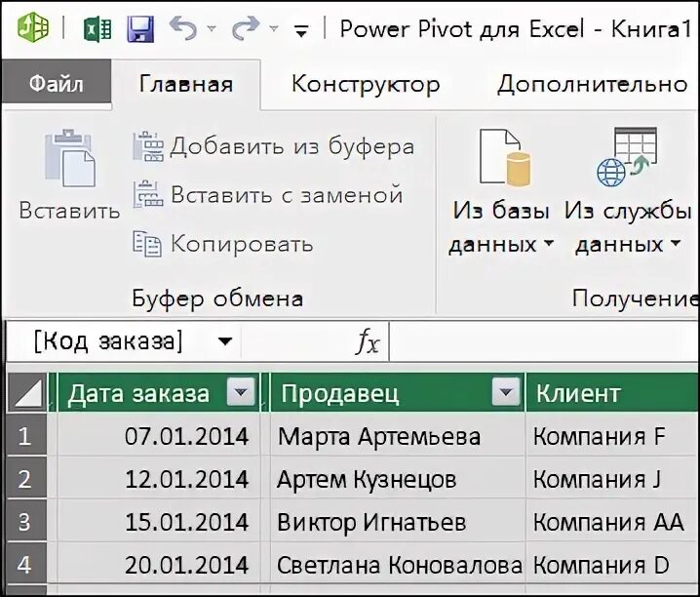700x597 pixels.
Task: Click the fx insert function icon
Action: point(368,342)
